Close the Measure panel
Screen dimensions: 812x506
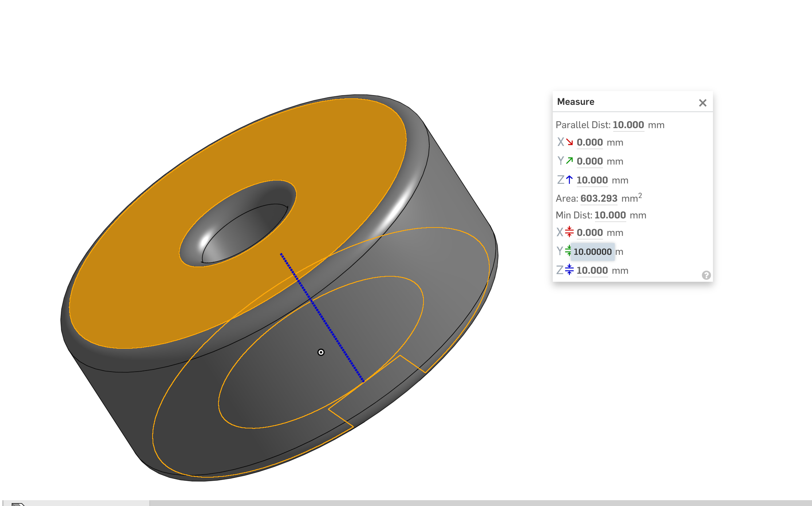click(702, 103)
